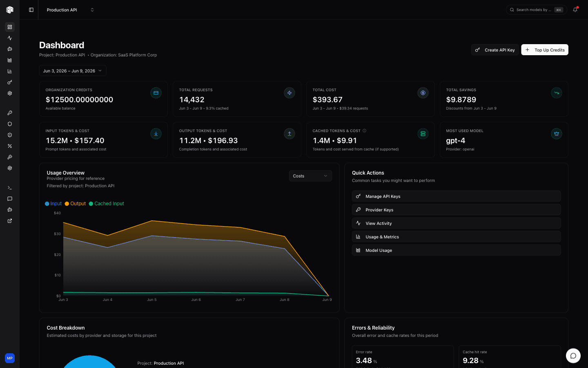588x368 pixels.
Task: Open the Costs metric dropdown
Action: tap(310, 176)
